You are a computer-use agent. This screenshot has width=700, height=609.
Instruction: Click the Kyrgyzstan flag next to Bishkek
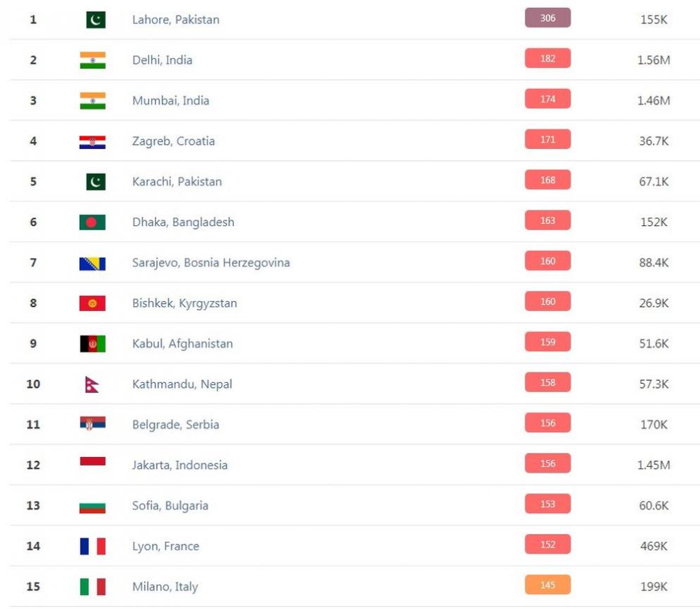tap(93, 303)
